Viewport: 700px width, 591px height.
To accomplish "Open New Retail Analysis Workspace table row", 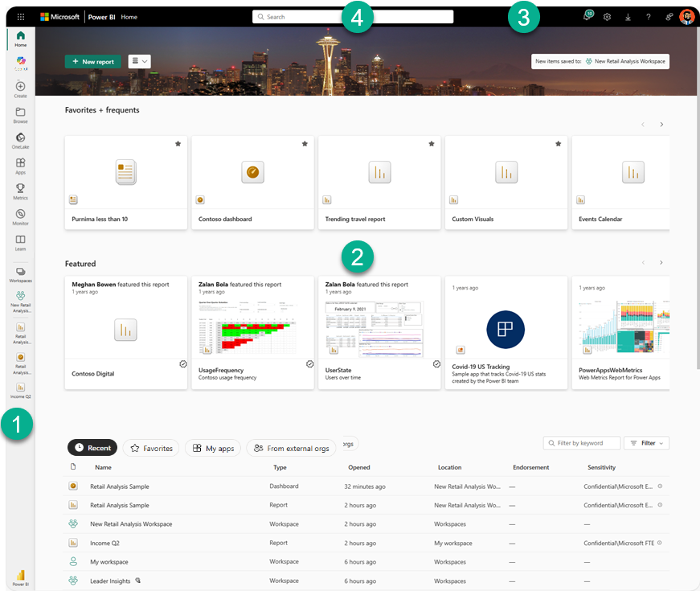I will [366, 524].
